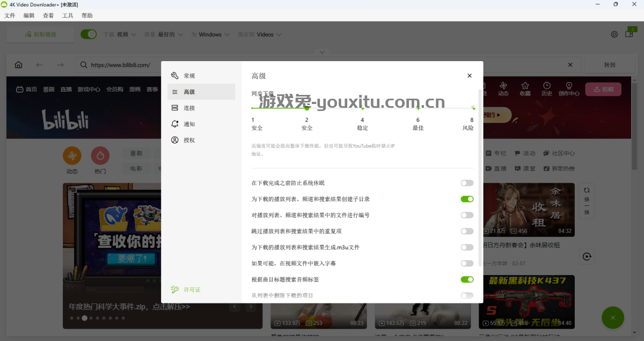Open the 质量 最好的 dropdown
The height and width of the screenshot is (341, 644).
coord(163,34)
